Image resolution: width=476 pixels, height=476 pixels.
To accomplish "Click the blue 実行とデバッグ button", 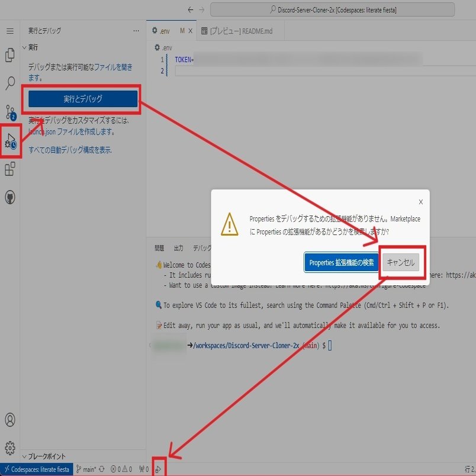I will [x=83, y=99].
